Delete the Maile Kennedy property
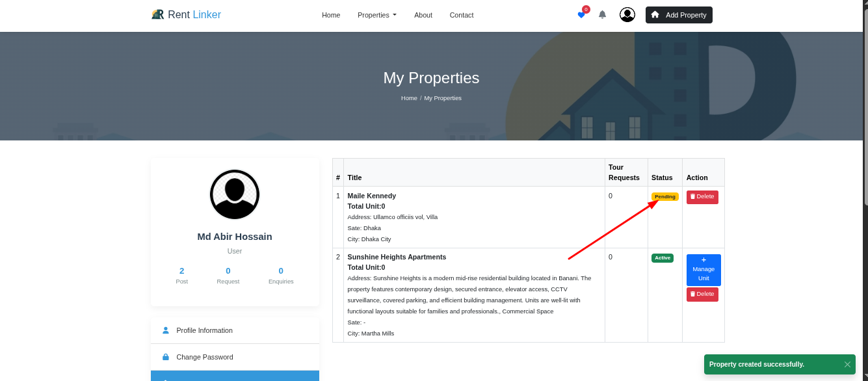This screenshot has width=868, height=381. [702, 197]
